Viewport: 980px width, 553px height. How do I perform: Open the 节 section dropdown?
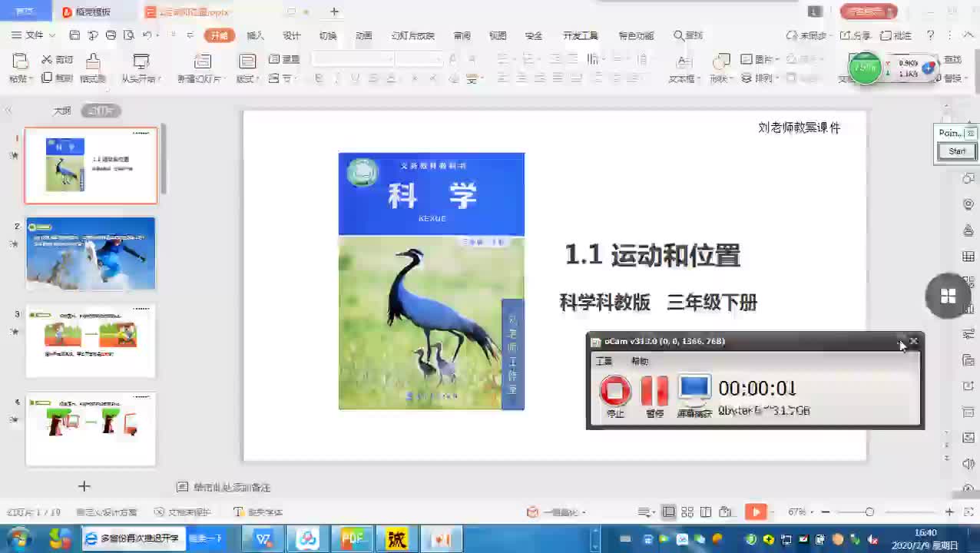click(282, 78)
